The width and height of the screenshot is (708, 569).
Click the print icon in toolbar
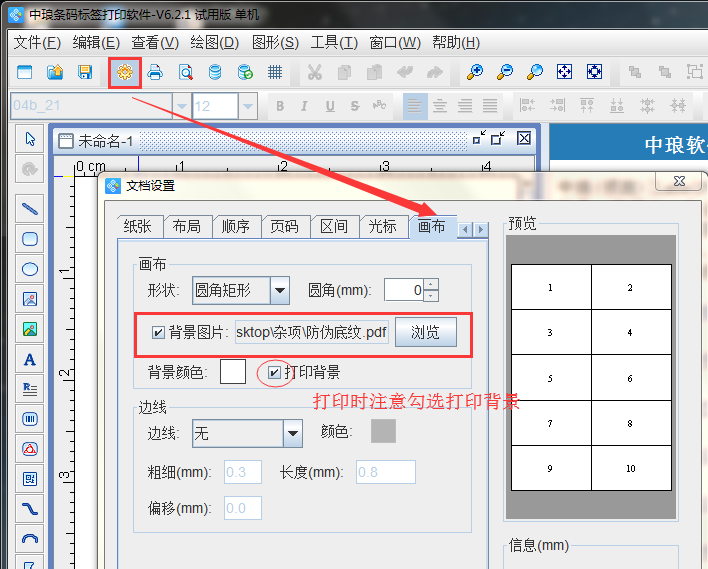tap(155, 72)
